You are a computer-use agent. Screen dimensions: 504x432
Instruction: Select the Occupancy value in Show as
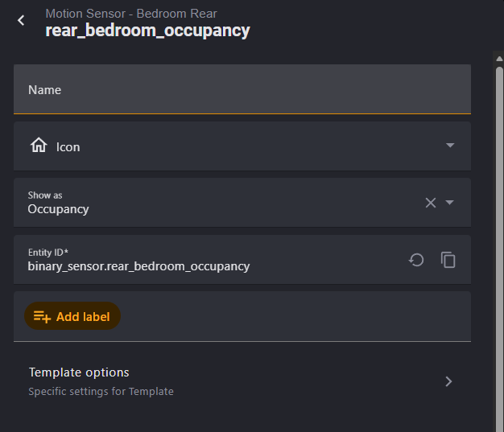point(59,209)
